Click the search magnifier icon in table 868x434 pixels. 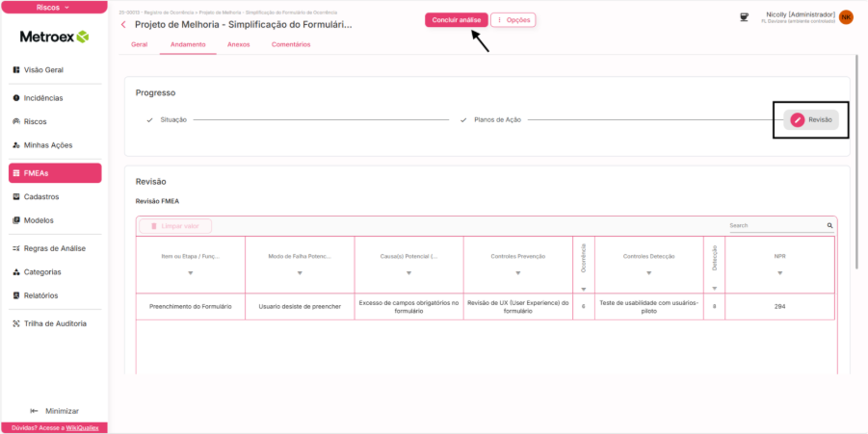(x=829, y=226)
